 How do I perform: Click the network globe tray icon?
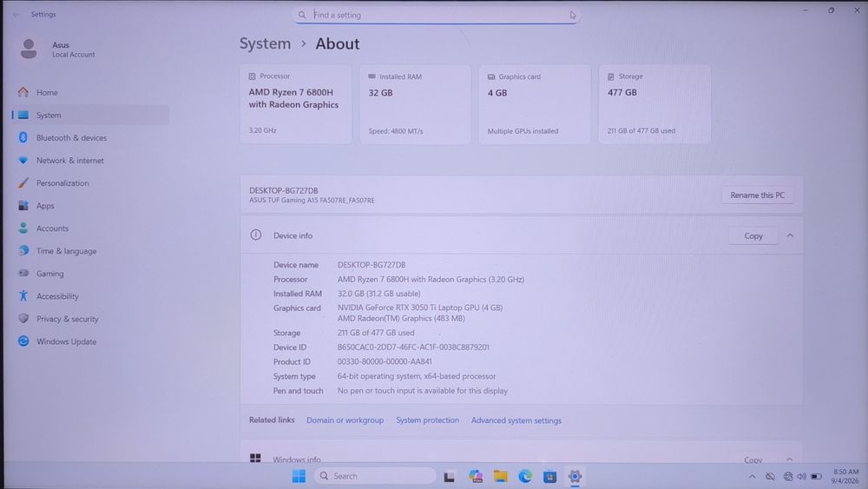(788, 476)
